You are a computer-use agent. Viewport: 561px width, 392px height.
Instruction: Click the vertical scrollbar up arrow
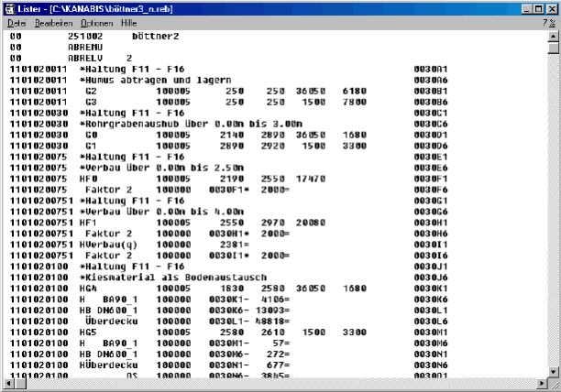[x=553, y=36]
